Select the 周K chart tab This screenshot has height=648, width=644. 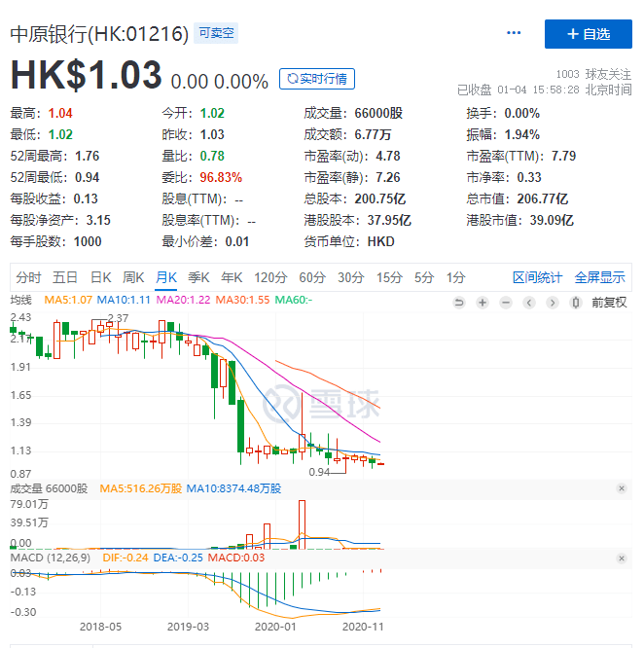(133, 277)
